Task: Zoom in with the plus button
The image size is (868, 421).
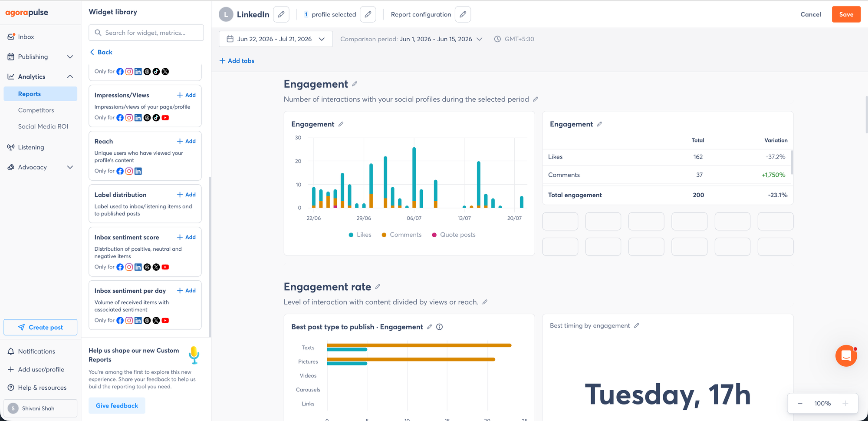Action: [x=845, y=404]
